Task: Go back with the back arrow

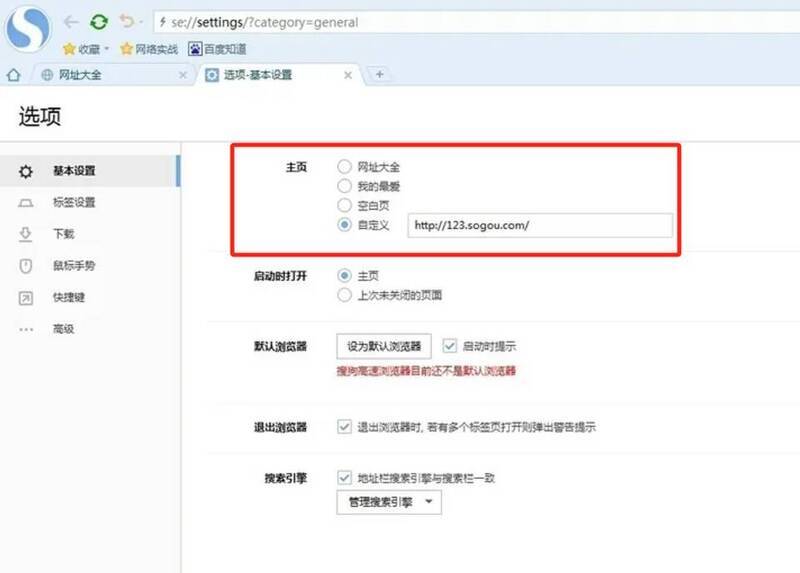Action: point(70,21)
